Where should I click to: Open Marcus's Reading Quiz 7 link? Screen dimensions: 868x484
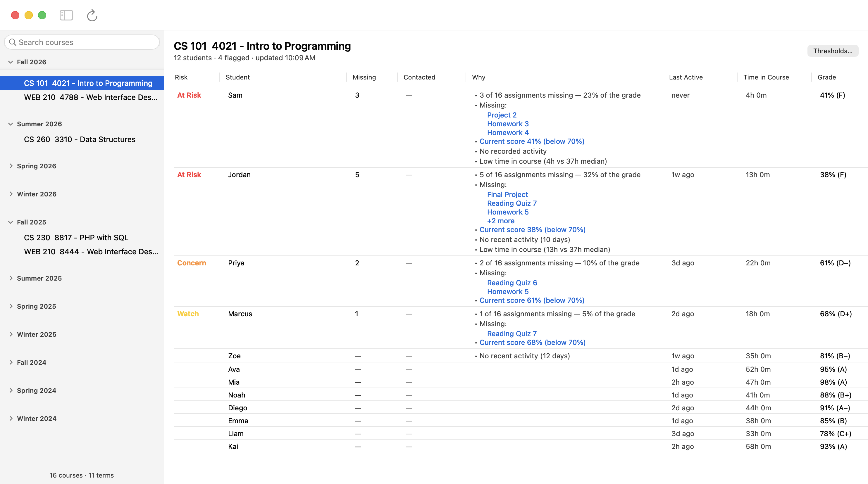pos(512,334)
